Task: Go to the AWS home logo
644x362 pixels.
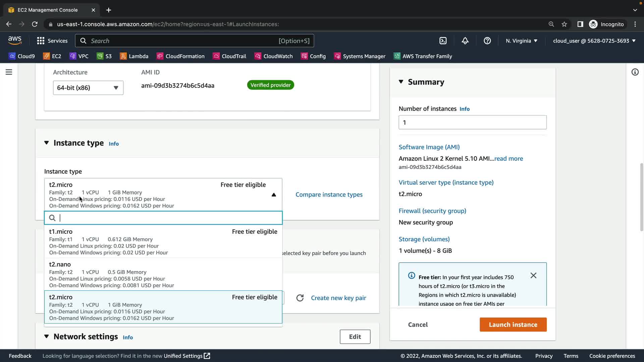Action: coord(15,40)
